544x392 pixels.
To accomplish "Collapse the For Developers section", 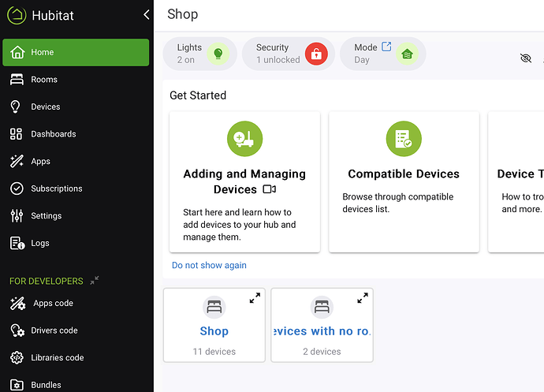I will click(x=95, y=280).
